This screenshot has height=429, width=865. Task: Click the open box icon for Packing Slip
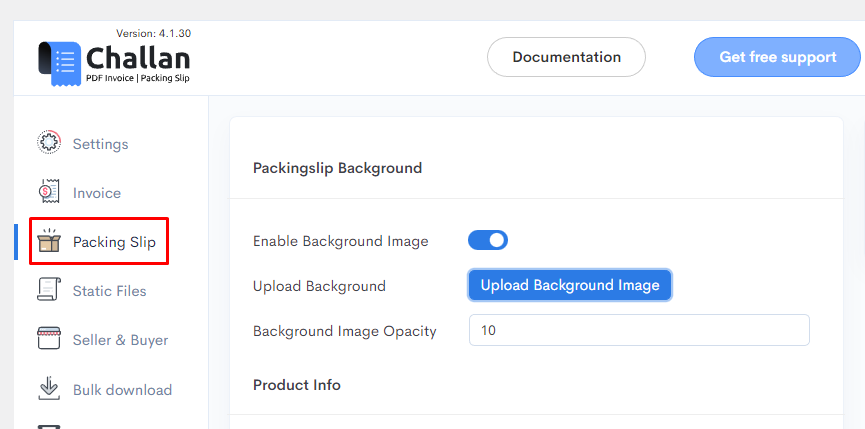(x=49, y=241)
